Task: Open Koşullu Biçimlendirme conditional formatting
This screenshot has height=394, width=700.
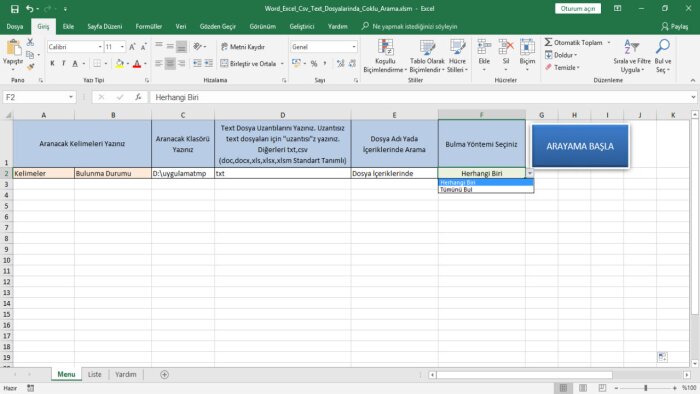Action: 385,56
